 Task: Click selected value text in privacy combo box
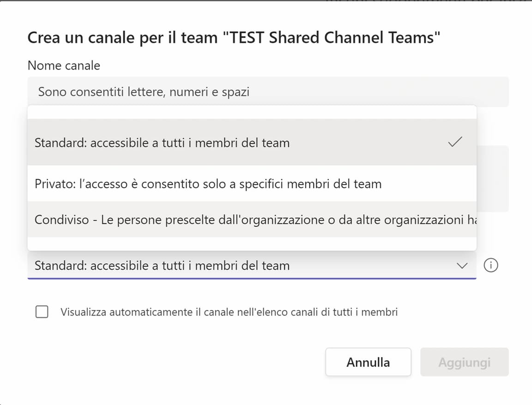(x=162, y=266)
